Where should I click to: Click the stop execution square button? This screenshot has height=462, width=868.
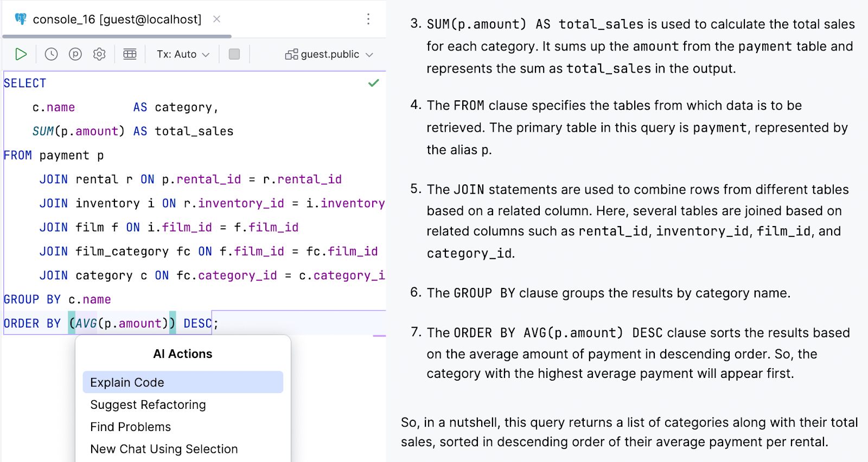[x=234, y=54]
